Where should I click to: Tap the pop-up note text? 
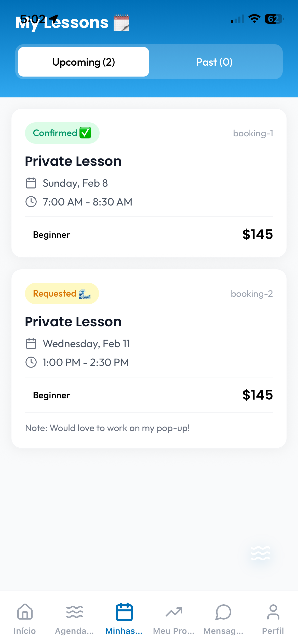(x=107, y=428)
